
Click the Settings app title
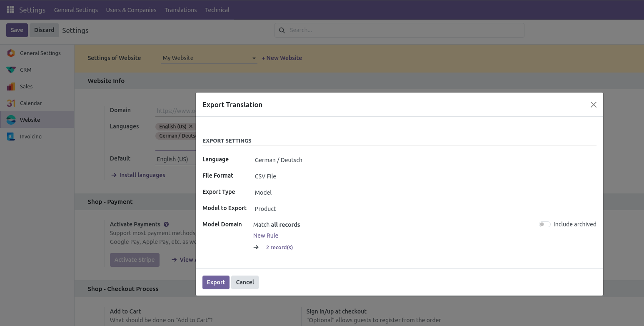click(32, 10)
